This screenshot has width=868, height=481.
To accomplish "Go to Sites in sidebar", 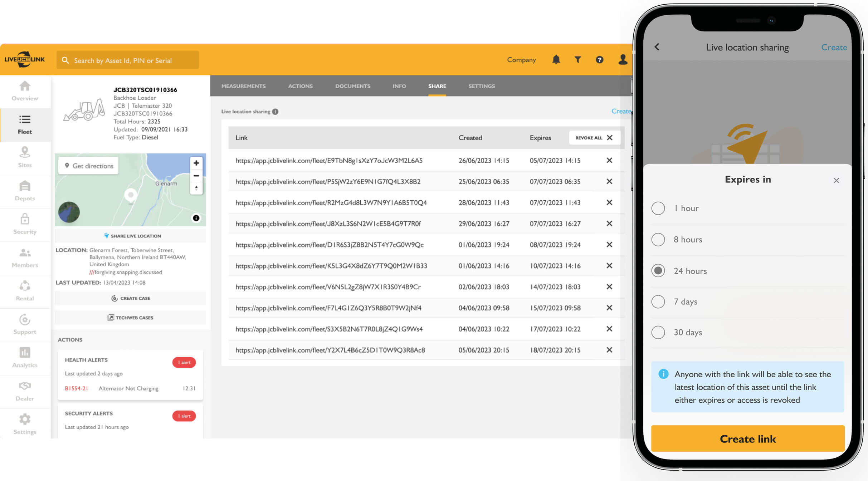I will pyautogui.click(x=25, y=158).
